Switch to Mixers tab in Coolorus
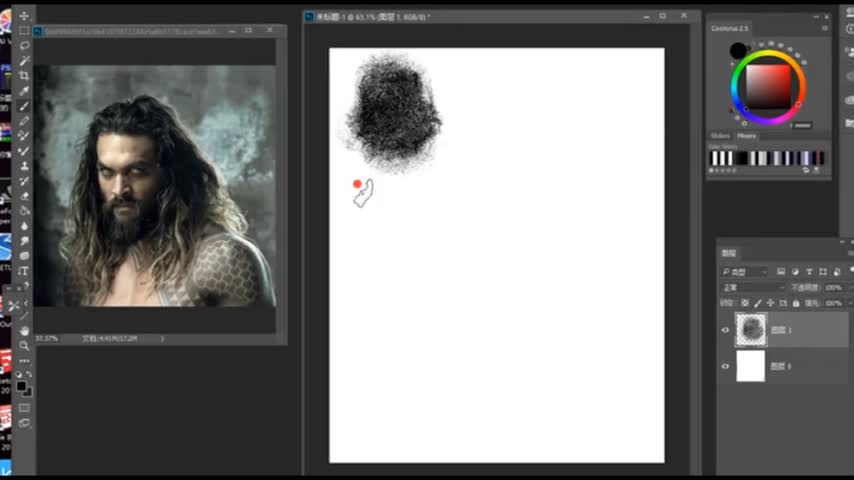This screenshot has height=480, width=854. [x=746, y=136]
